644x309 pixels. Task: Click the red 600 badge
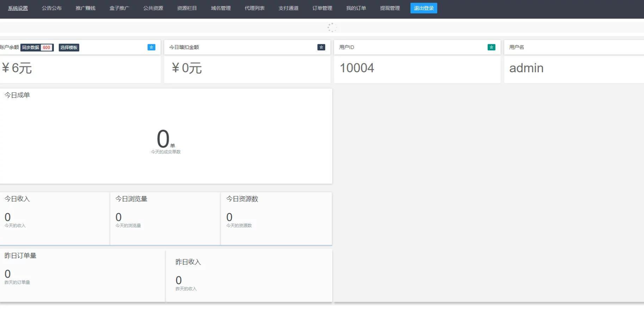pyautogui.click(x=47, y=47)
